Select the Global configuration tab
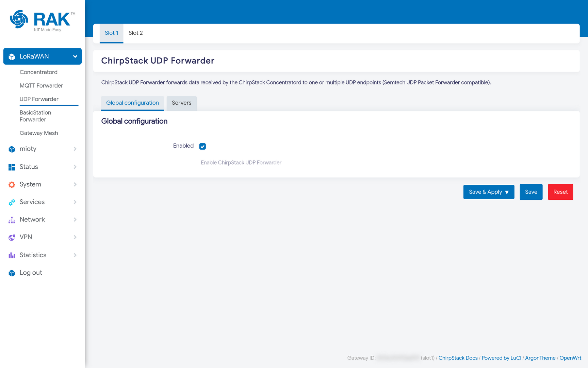Image resolution: width=588 pixels, height=368 pixels. pyautogui.click(x=132, y=103)
